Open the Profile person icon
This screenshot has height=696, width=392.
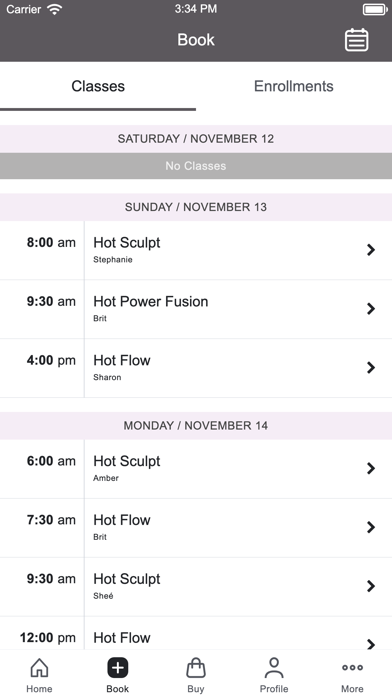coord(274,668)
